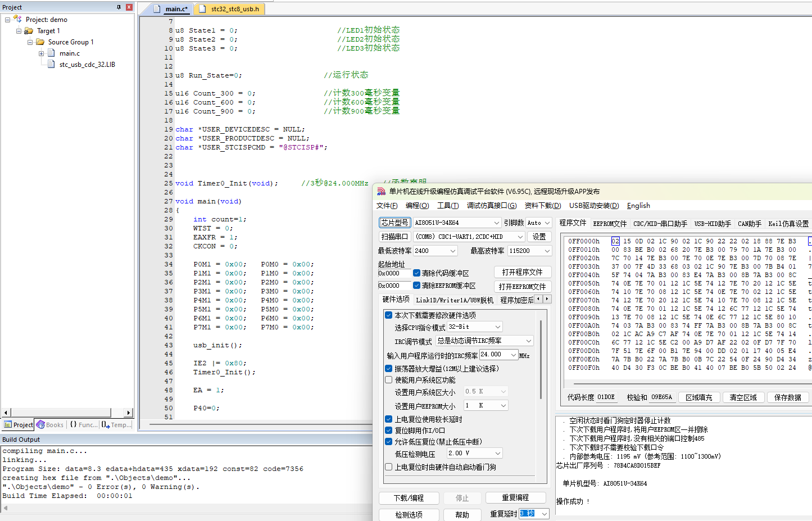The height and width of the screenshot is (521, 812).
Task: Toggle 本次下载需要修改硬件选项 checkbox
Action: pos(388,315)
